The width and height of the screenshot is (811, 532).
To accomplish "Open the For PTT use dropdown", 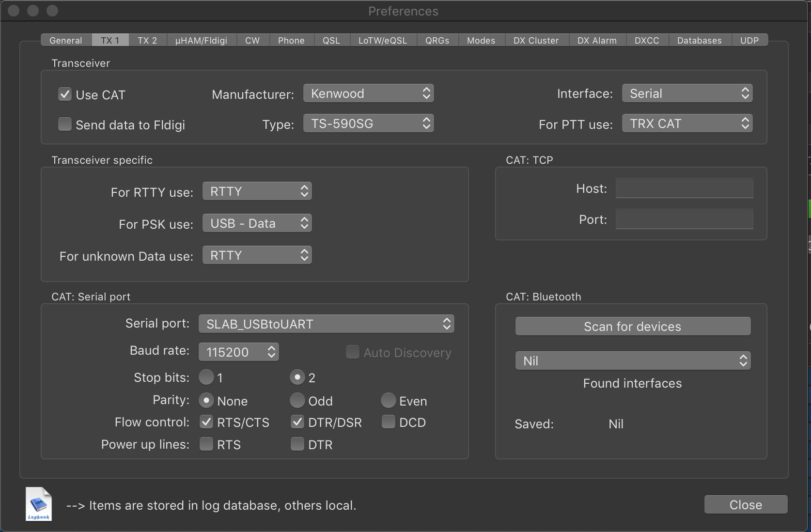I will (687, 124).
